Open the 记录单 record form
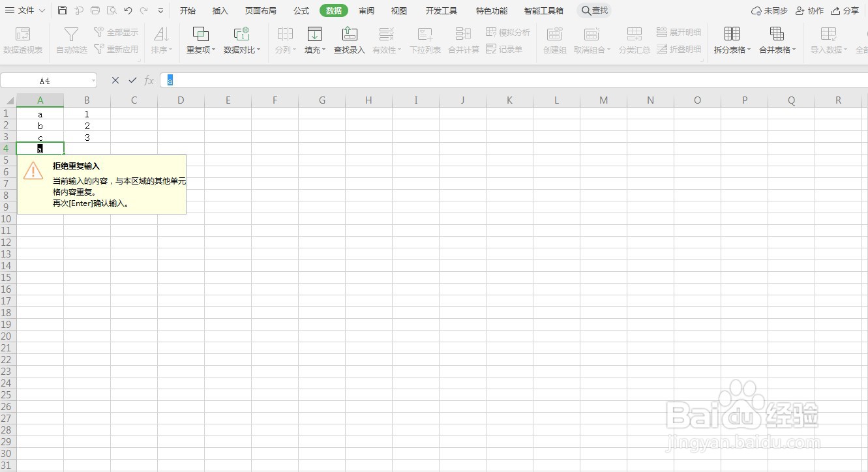This screenshot has height=472, width=868. pyautogui.click(x=504, y=49)
